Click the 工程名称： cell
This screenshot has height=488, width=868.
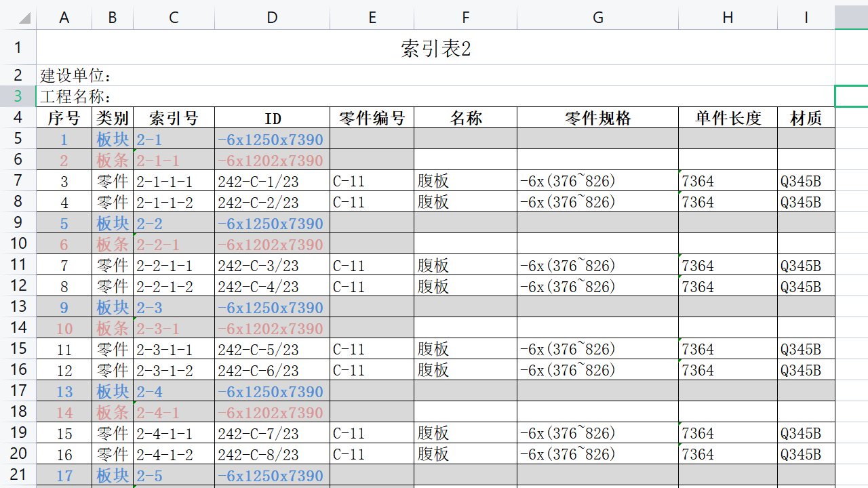point(435,96)
